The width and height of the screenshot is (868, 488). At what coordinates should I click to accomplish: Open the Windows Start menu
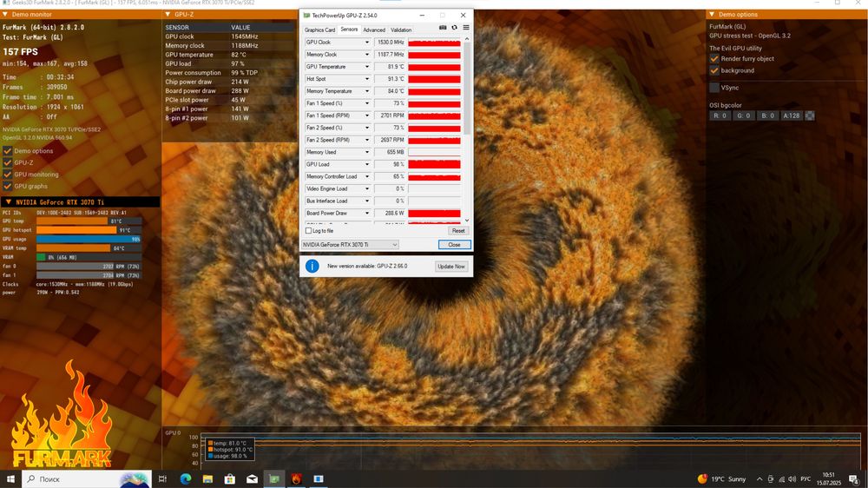(10, 479)
